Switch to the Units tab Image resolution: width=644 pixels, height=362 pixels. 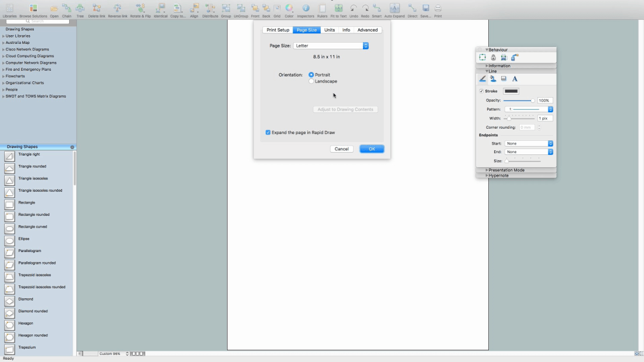point(330,30)
